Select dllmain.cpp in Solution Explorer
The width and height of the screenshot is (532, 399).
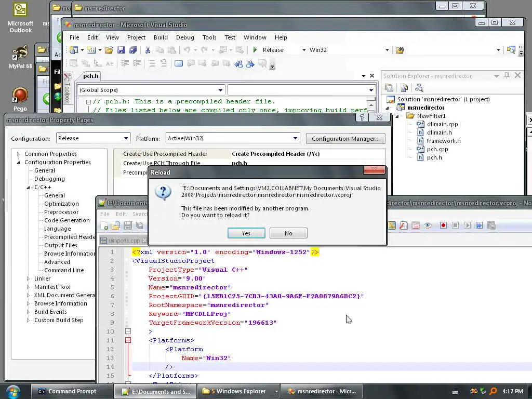[x=442, y=124]
